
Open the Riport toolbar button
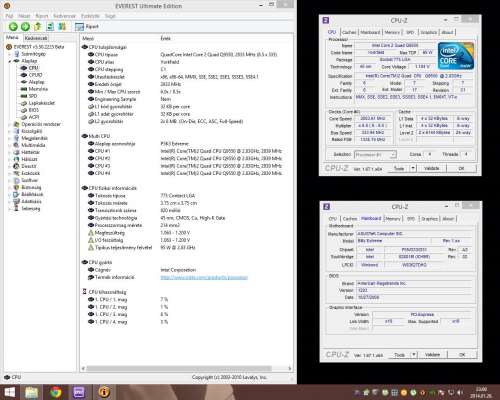pyautogui.click(x=87, y=27)
